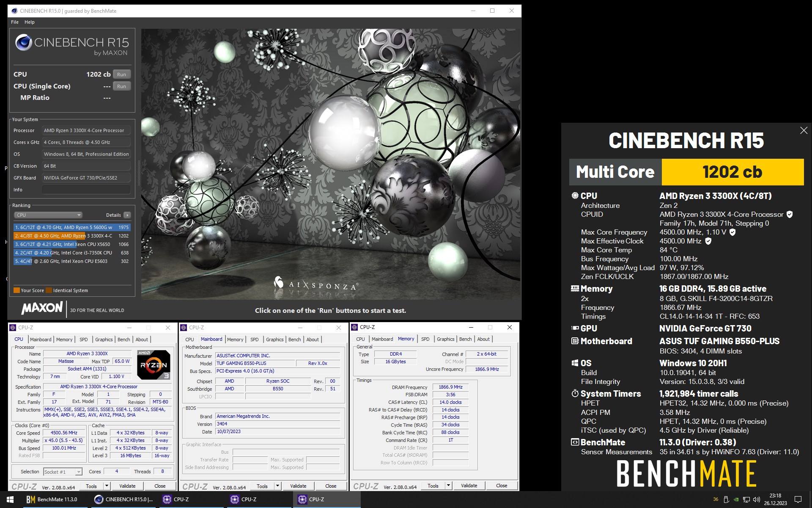Screen dimensions: 812x508
Task: Click the BenchMate section icon beside version 11.3.0
Action: [575, 442]
